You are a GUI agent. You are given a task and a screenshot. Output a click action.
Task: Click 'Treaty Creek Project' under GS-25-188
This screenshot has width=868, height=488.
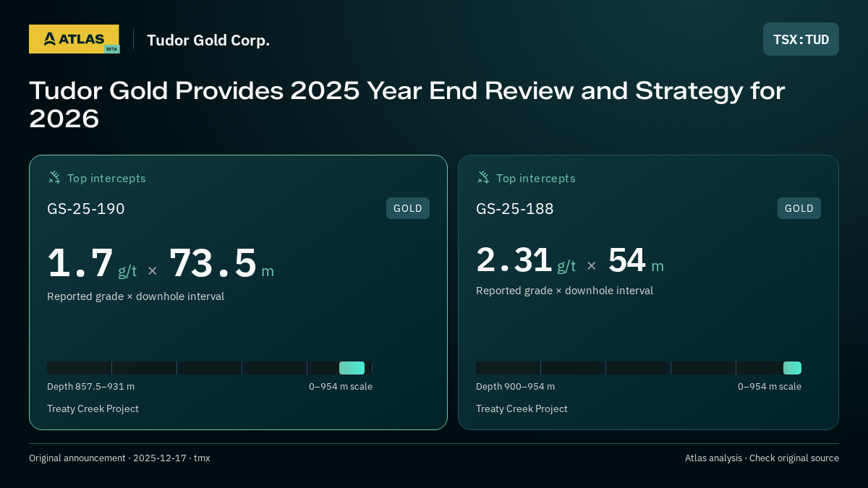point(522,408)
